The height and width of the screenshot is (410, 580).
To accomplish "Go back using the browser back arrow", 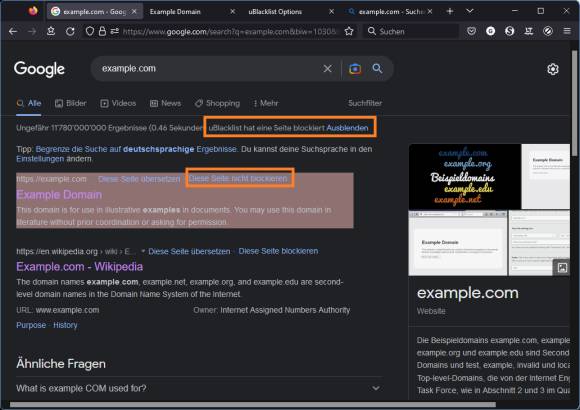I will (13, 31).
